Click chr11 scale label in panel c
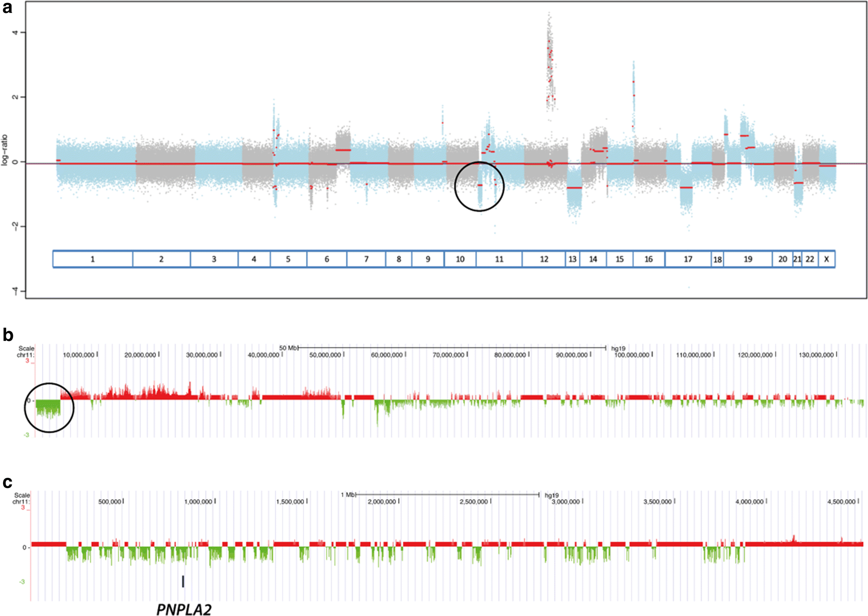This screenshot has width=868, height=616. pos(21,501)
